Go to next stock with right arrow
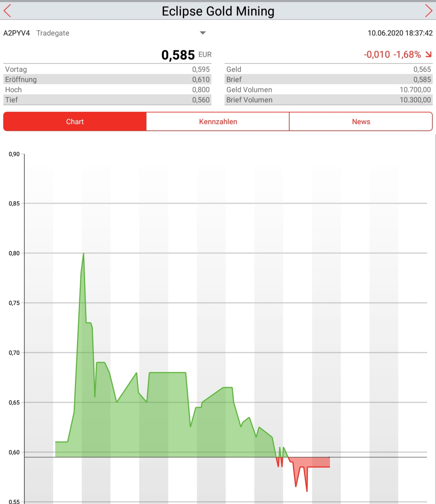 coord(429,11)
